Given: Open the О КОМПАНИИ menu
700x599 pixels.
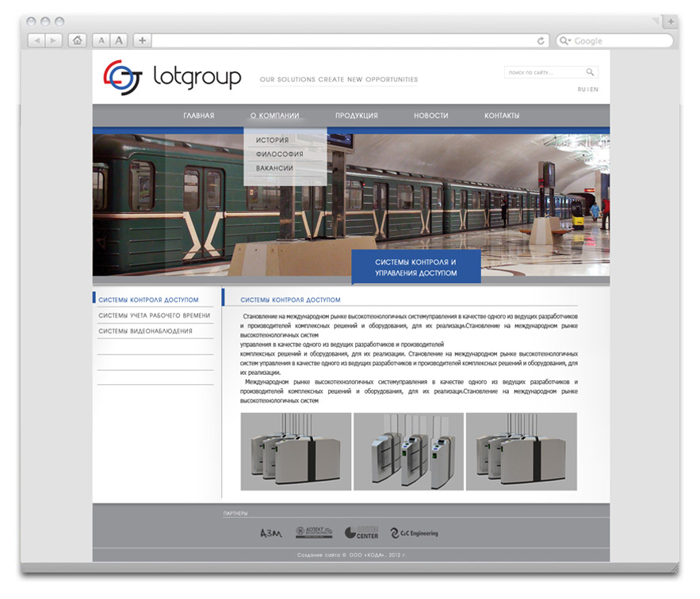Looking at the screenshot, I should pyautogui.click(x=274, y=116).
